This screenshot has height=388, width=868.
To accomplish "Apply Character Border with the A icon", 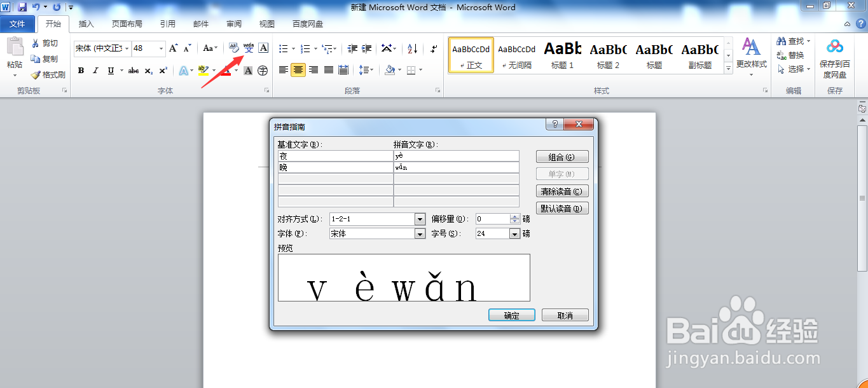I will (x=262, y=48).
